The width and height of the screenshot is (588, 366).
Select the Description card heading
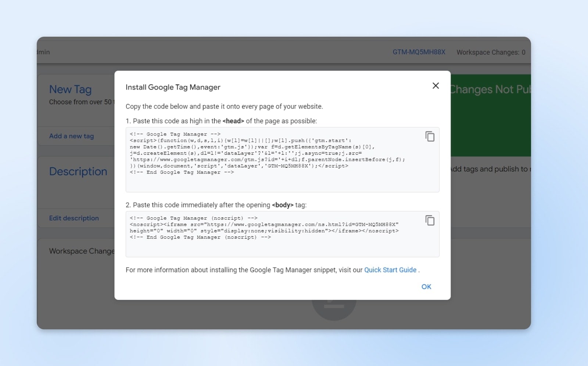[x=78, y=171]
